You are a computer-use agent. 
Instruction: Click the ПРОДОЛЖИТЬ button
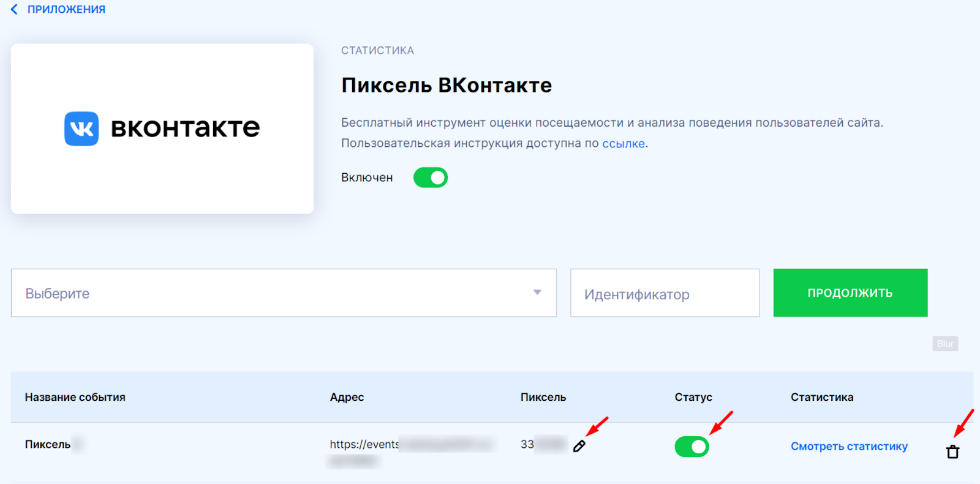coord(850,292)
